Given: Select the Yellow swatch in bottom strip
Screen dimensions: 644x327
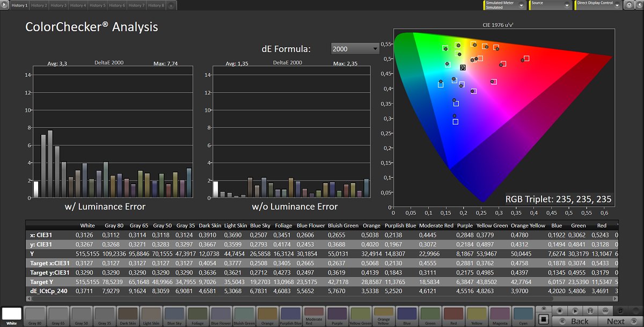Looking at the screenshot, I should pyautogui.click(x=476, y=316).
